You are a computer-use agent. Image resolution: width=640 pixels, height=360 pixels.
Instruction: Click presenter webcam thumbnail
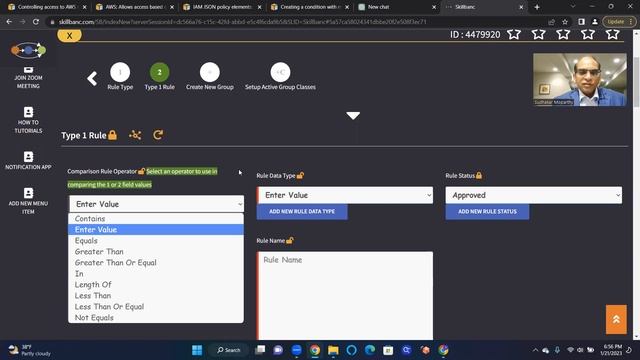pyautogui.click(x=580, y=80)
